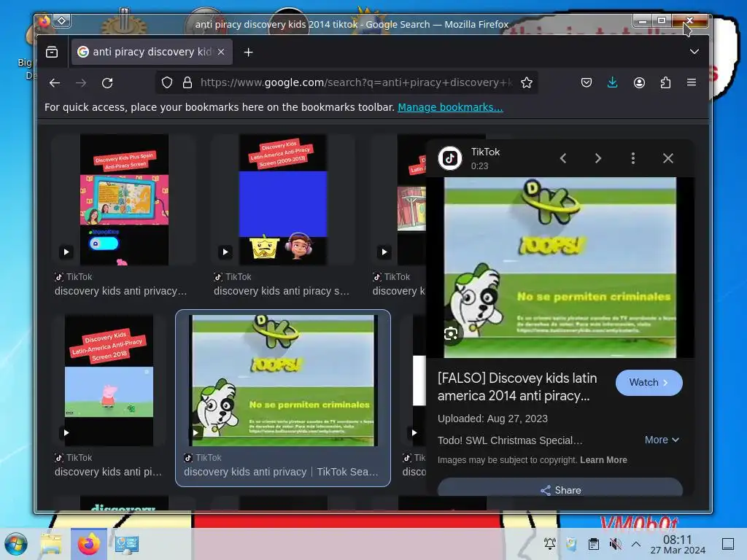Toggle the keep-on-all-desktops pin in title bar
The image size is (747, 560).
point(62,21)
